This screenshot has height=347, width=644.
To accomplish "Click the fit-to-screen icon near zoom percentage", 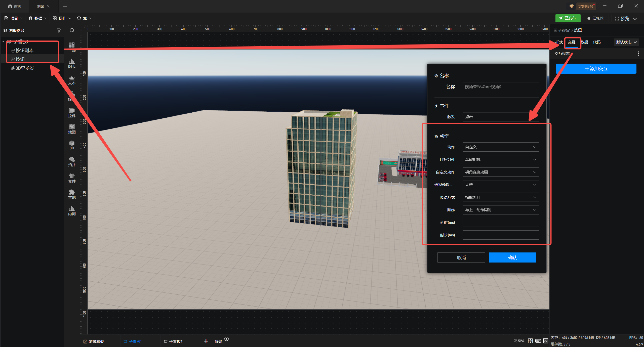I will click(530, 341).
